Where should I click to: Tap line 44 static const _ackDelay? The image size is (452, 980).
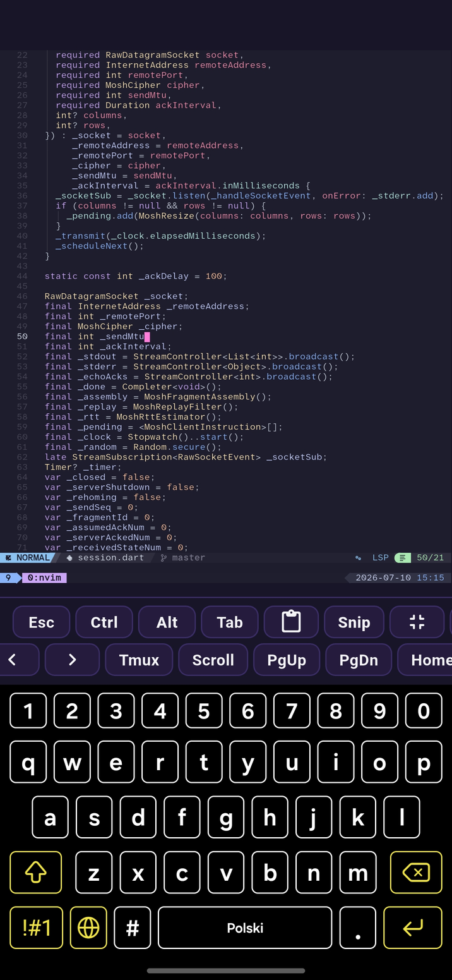[136, 276]
